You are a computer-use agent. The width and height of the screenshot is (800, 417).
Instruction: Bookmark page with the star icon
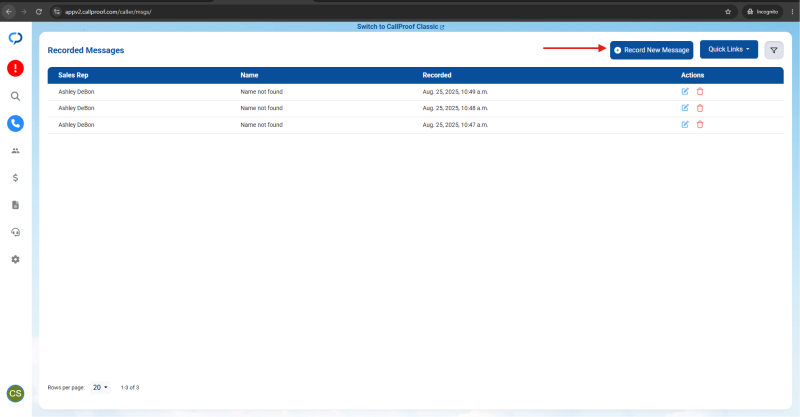(x=728, y=11)
